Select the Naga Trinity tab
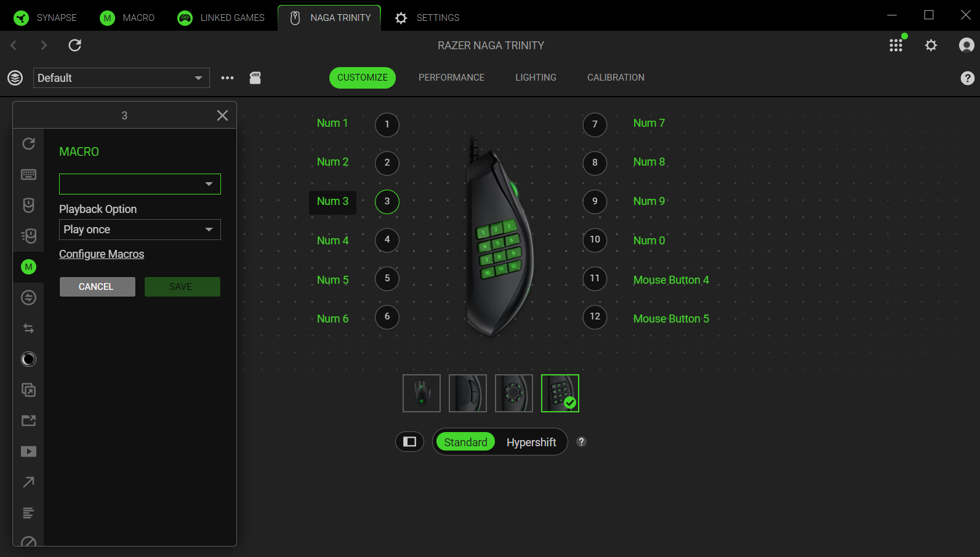This screenshot has width=980, height=557. pos(329,18)
